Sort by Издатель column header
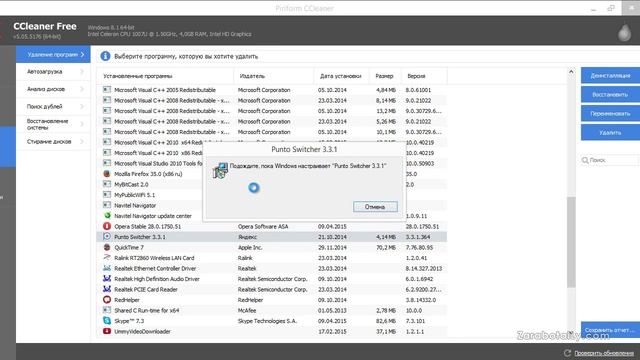Viewport: 640px width, 360px height. click(x=274, y=76)
